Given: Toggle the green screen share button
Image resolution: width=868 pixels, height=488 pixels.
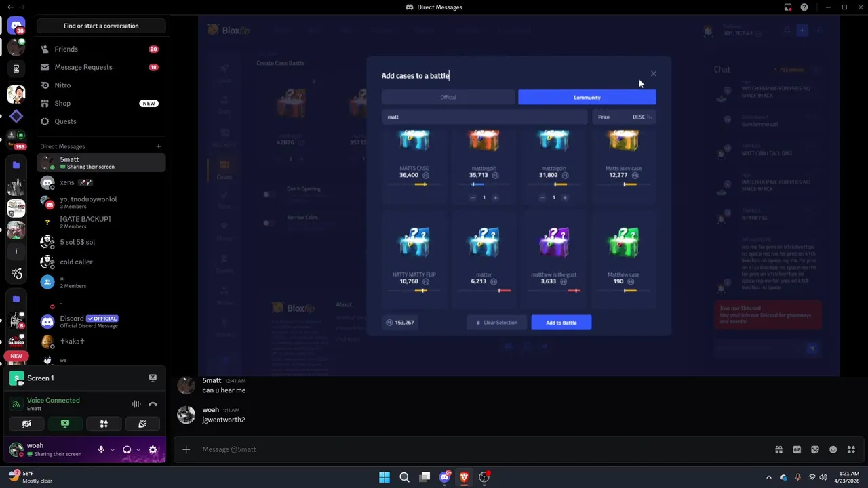Looking at the screenshot, I should (x=65, y=424).
